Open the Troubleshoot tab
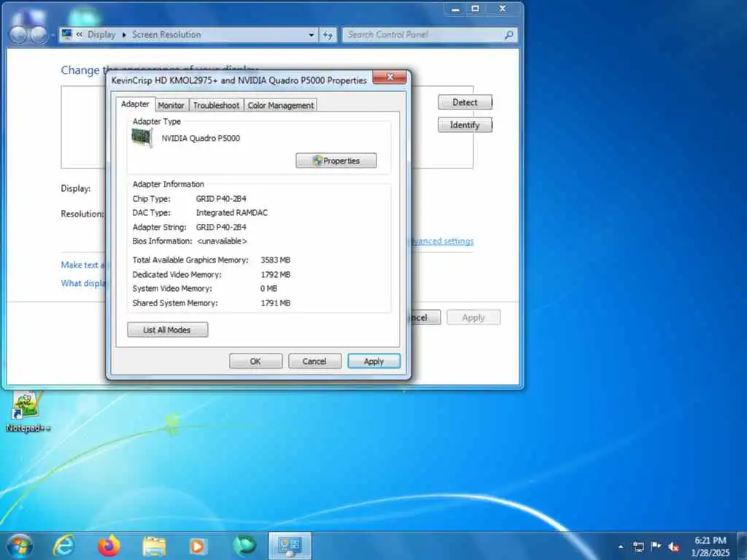Screen dimensions: 747x560 [x=216, y=105]
